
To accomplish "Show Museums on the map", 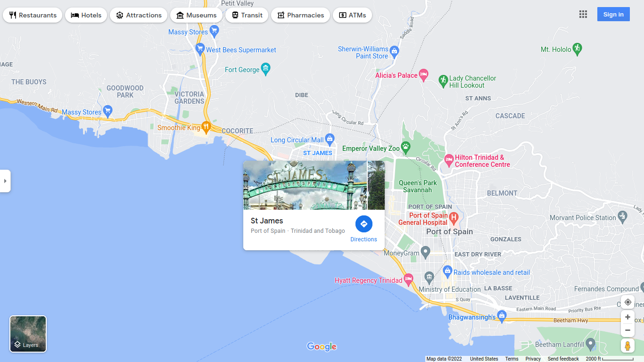I will tap(196, 15).
